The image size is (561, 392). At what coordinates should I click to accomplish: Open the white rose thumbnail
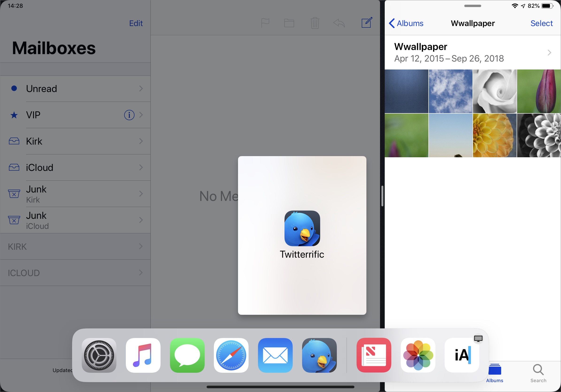[495, 91]
